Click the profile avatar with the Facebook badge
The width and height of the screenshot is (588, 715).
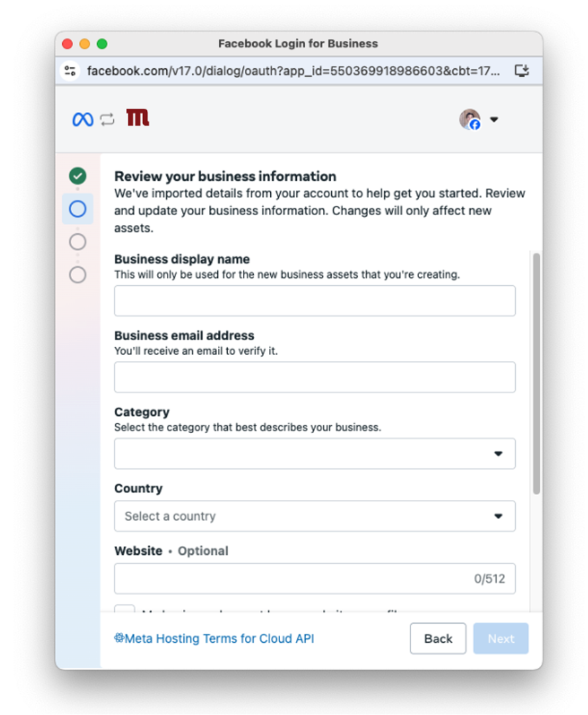click(x=471, y=120)
